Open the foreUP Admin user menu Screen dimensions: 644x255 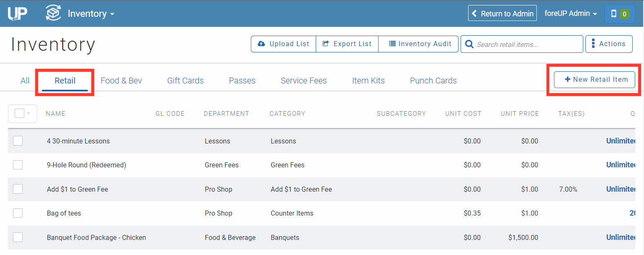tap(570, 13)
